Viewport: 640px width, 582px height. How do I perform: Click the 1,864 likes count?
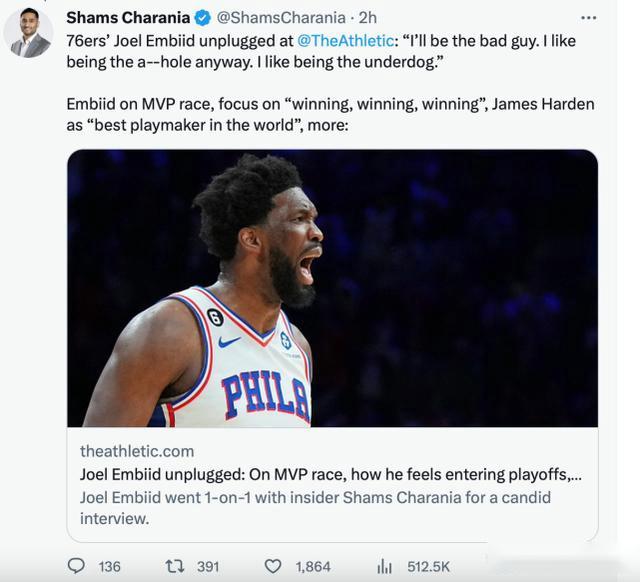[312, 566]
